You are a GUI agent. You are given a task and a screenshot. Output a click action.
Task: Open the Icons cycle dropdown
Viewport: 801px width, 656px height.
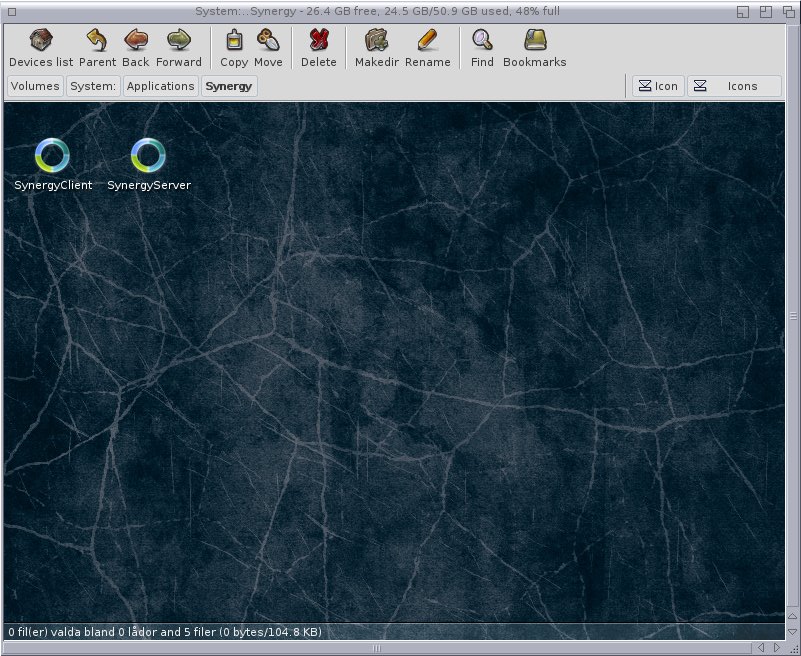tap(734, 86)
